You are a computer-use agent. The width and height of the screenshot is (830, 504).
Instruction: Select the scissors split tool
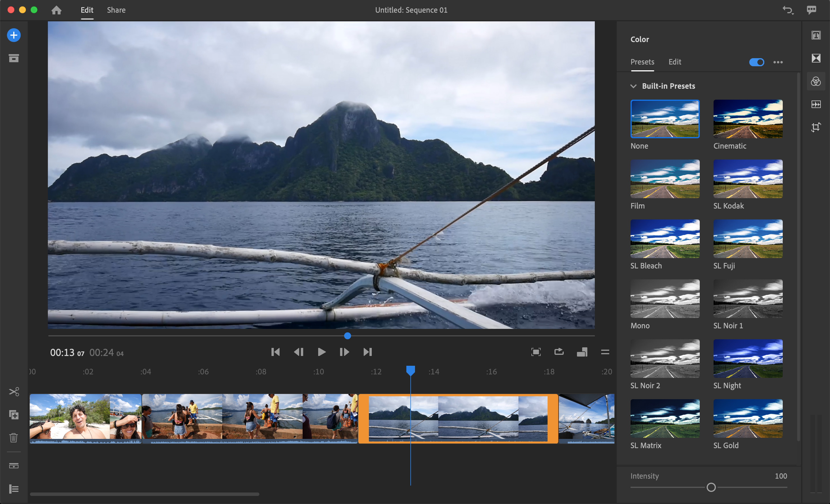click(14, 392)
